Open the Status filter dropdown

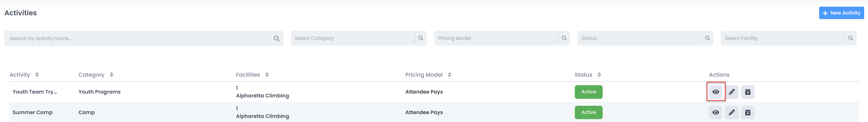tap(639, 38)
